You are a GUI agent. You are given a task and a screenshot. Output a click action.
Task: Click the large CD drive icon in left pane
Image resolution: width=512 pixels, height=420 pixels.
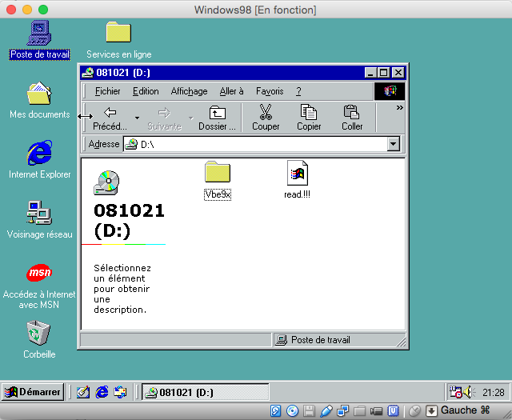click(106, 183)
